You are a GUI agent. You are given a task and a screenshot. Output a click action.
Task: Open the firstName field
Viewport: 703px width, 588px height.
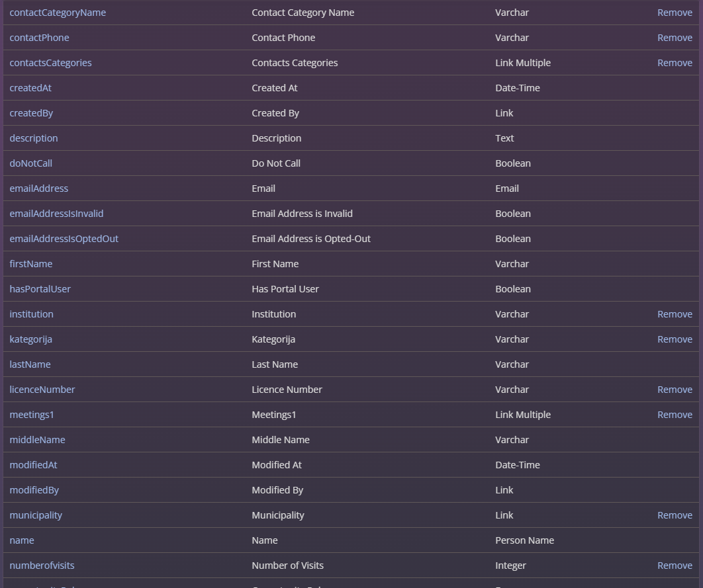pos(30,264)
